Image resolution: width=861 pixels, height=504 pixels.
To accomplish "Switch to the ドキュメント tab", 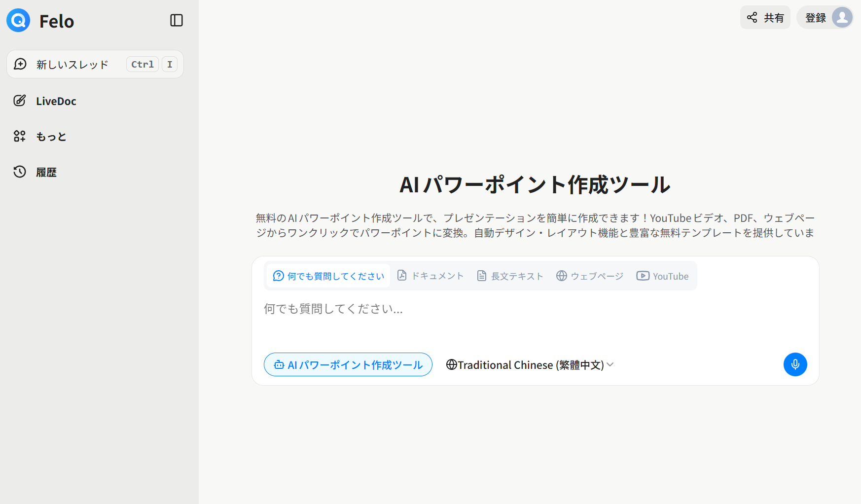I will pos(431,276).
